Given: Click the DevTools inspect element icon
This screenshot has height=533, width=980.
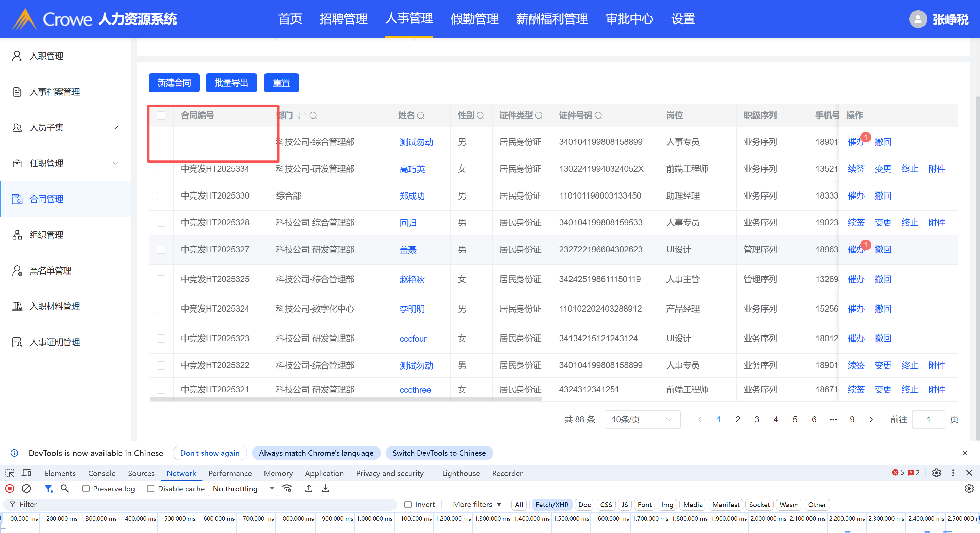Looking at the screenshot, I should coord(10,473).
